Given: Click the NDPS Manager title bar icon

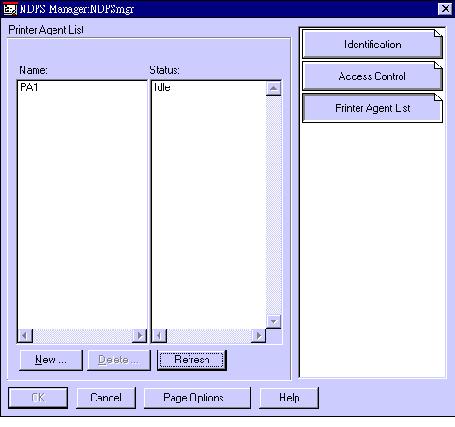Looking at the screenshot, I should coord(9,9).
